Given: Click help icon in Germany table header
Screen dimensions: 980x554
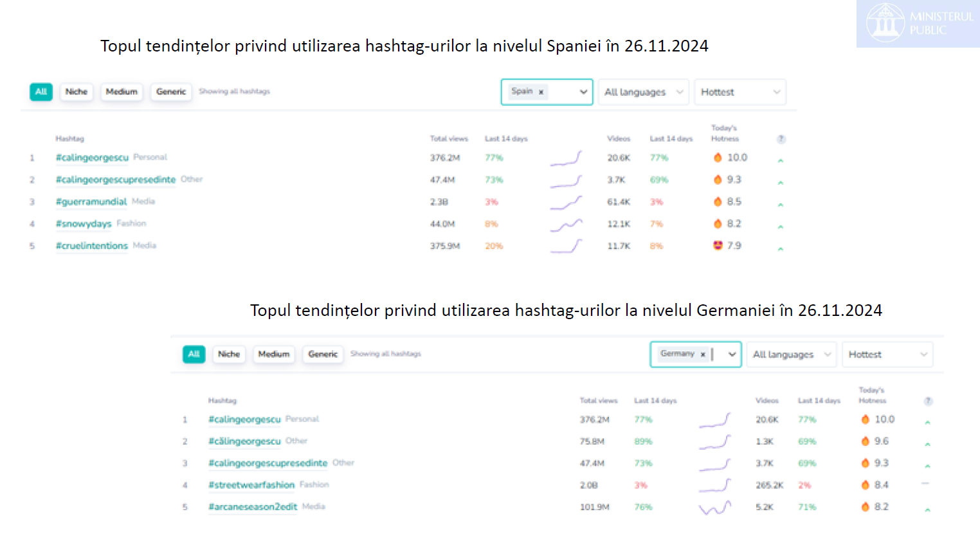Looking at the screenshot, I should click(928, 401).
